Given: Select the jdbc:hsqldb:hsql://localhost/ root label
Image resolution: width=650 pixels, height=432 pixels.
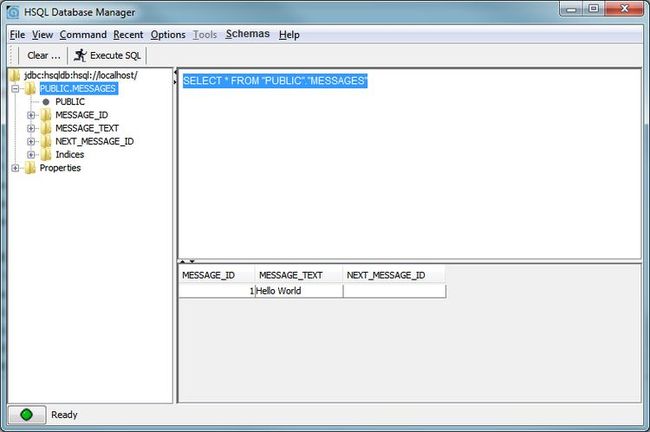Looking at the screenshot, I should (x=81, y=75).
